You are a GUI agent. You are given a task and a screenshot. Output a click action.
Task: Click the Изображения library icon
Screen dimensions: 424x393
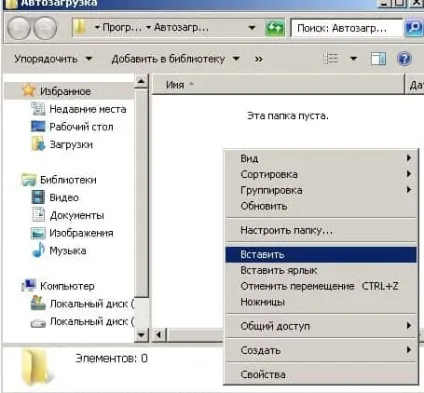coord(38,233)
